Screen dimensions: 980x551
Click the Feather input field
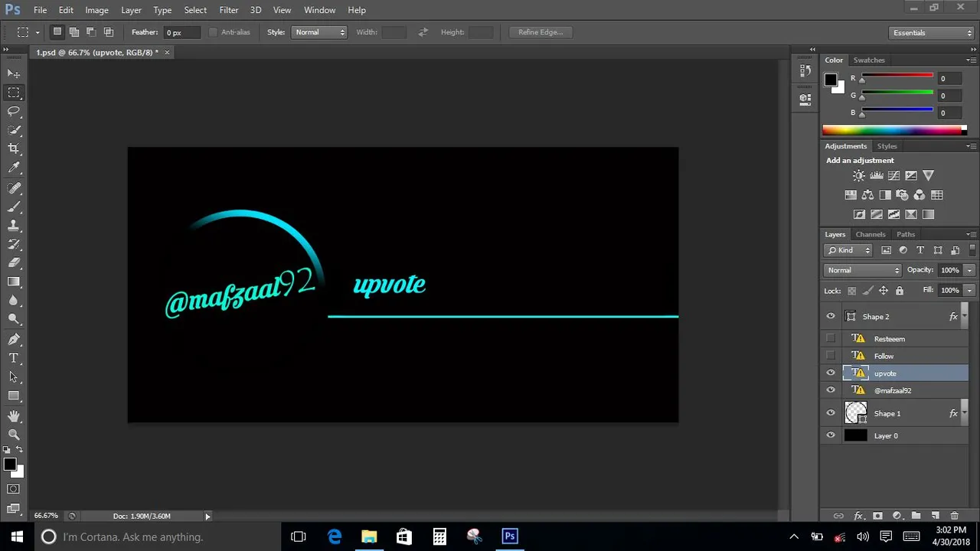coord(181,32)
